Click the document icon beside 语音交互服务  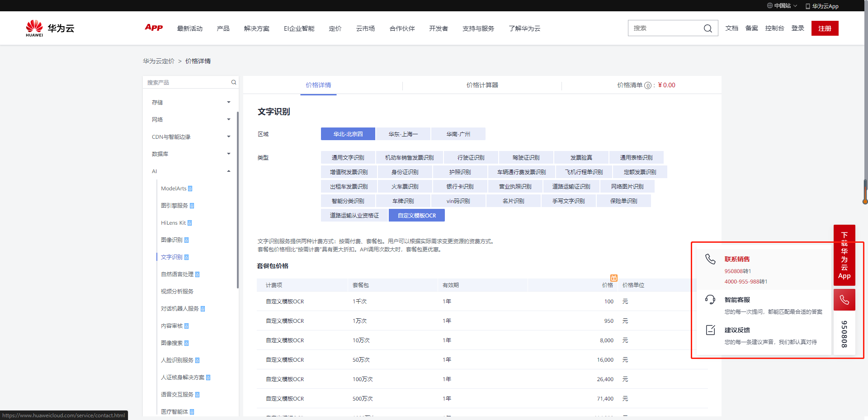coord(198,395)
